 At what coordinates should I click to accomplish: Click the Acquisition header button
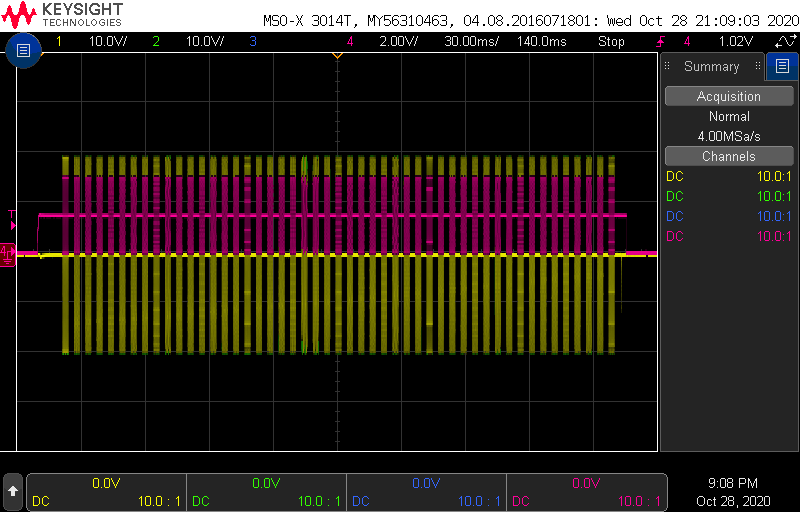[728, 96]
